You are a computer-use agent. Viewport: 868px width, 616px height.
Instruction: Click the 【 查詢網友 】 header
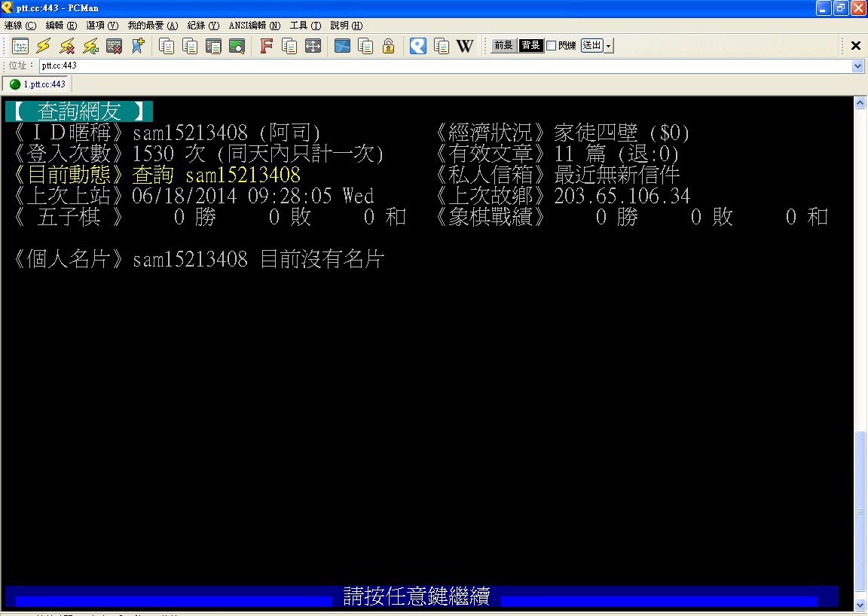[x=79, y=111]
